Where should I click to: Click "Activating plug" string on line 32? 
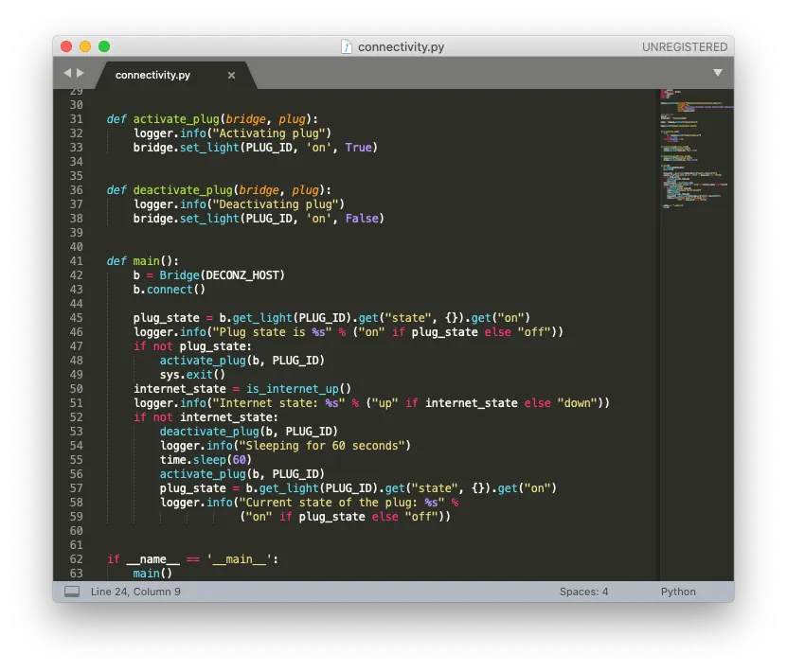coord(269,133)
